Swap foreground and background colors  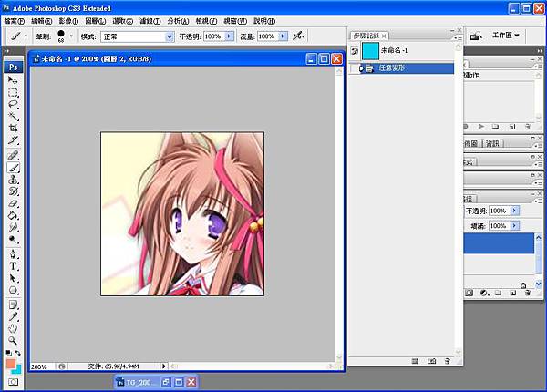(18, 353)
